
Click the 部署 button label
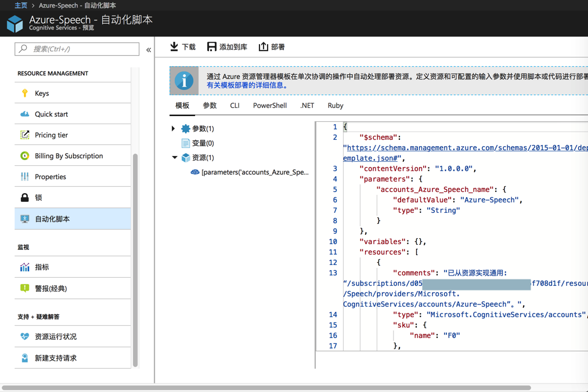coord(278,47)
